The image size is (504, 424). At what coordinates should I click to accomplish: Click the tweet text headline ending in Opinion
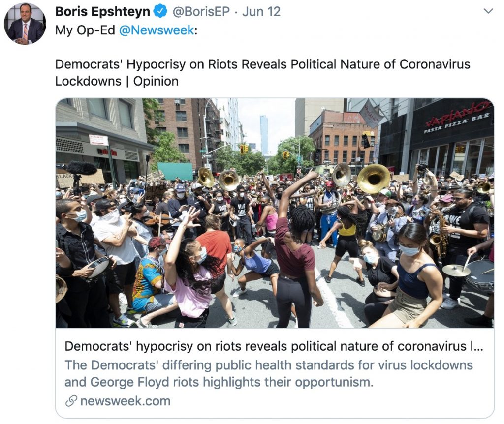point(263,73)
